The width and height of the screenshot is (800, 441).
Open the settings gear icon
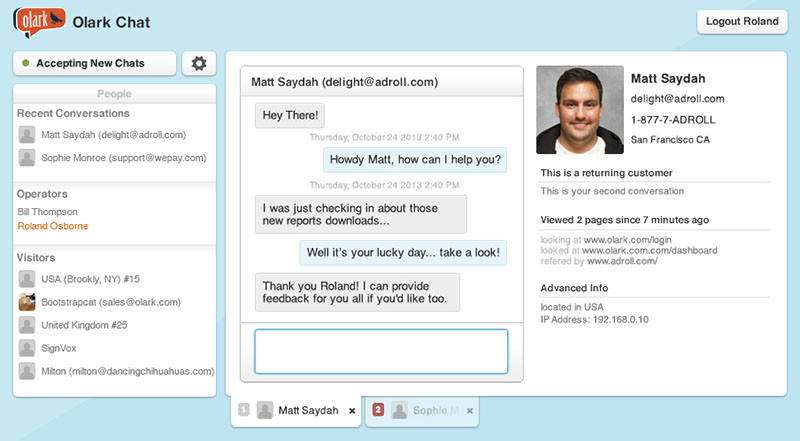click(199, 63)
